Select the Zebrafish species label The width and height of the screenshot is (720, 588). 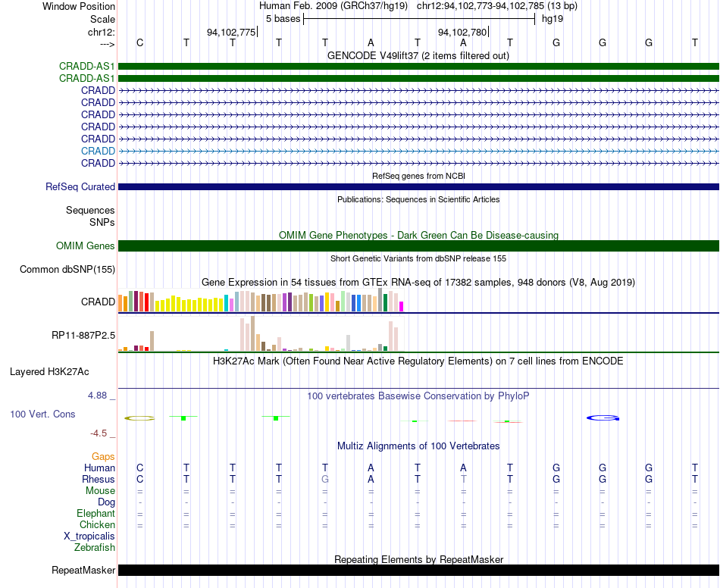[95, 548]
